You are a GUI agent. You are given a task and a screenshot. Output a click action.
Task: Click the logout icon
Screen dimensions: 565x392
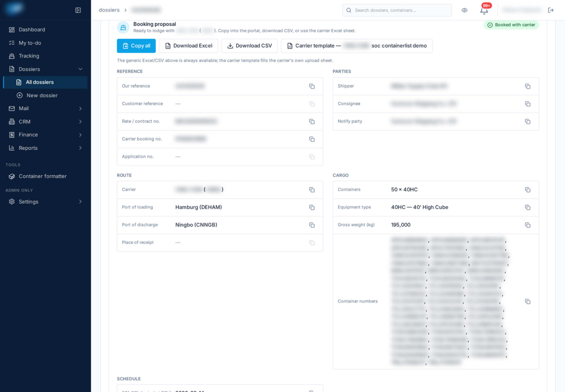coord(551,10)
